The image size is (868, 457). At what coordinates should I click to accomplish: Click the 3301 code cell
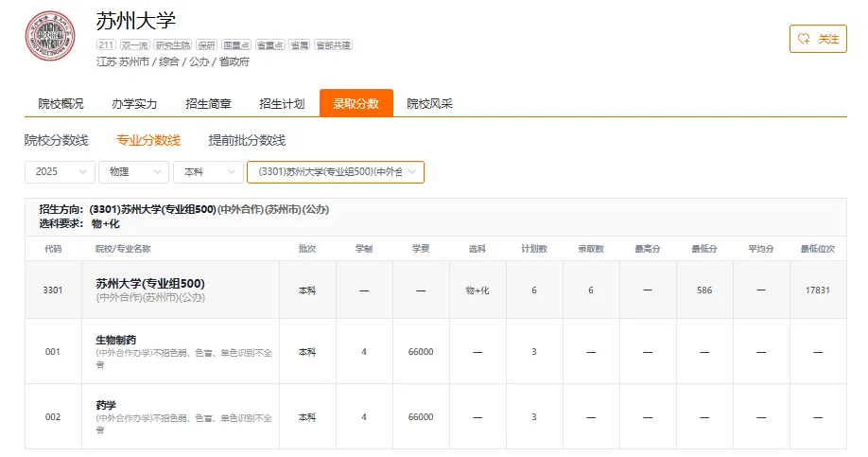point(53,290)
